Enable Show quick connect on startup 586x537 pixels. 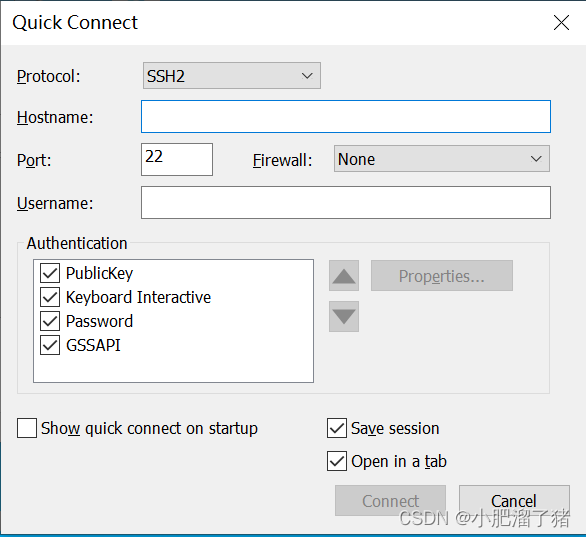[27, 428]
